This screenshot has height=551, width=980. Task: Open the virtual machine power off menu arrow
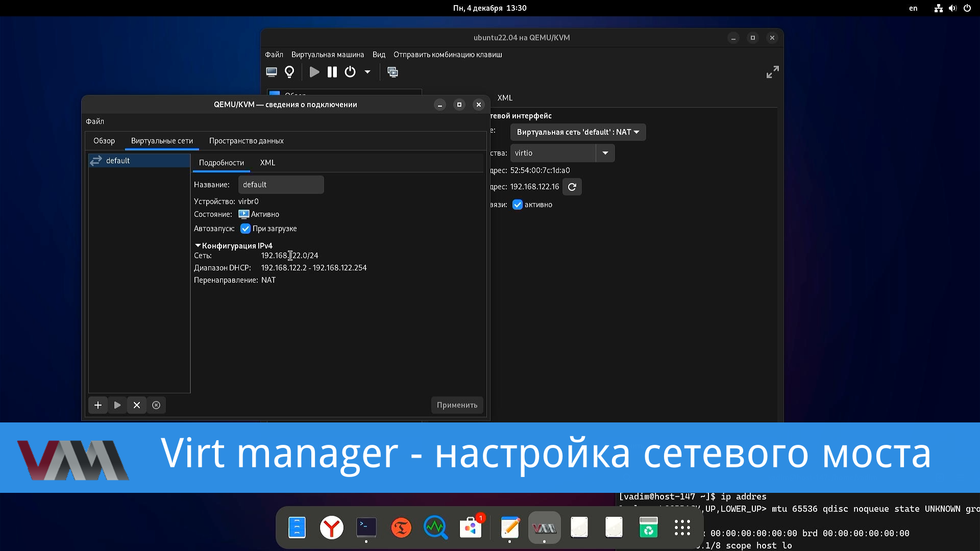[x=367, y=72]
